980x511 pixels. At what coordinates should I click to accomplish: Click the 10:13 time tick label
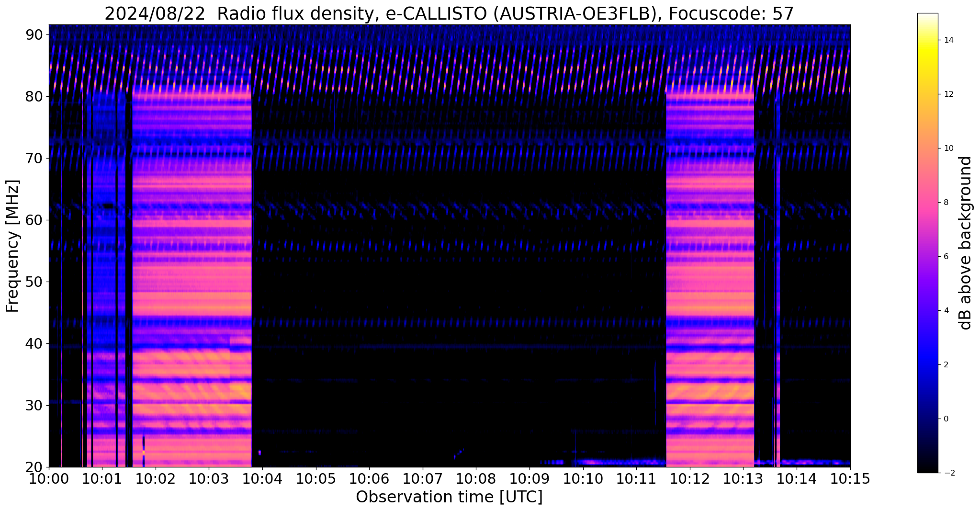[x=743, y=478]
